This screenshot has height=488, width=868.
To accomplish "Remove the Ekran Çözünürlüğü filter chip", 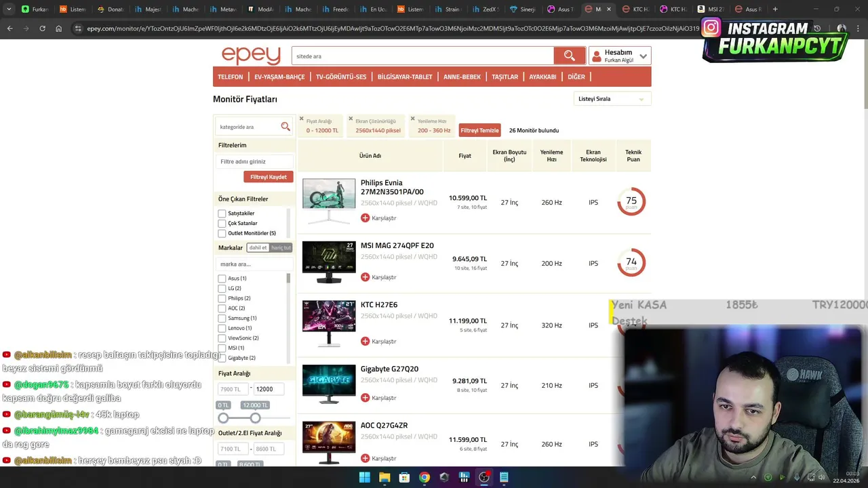I will point(351,119).
